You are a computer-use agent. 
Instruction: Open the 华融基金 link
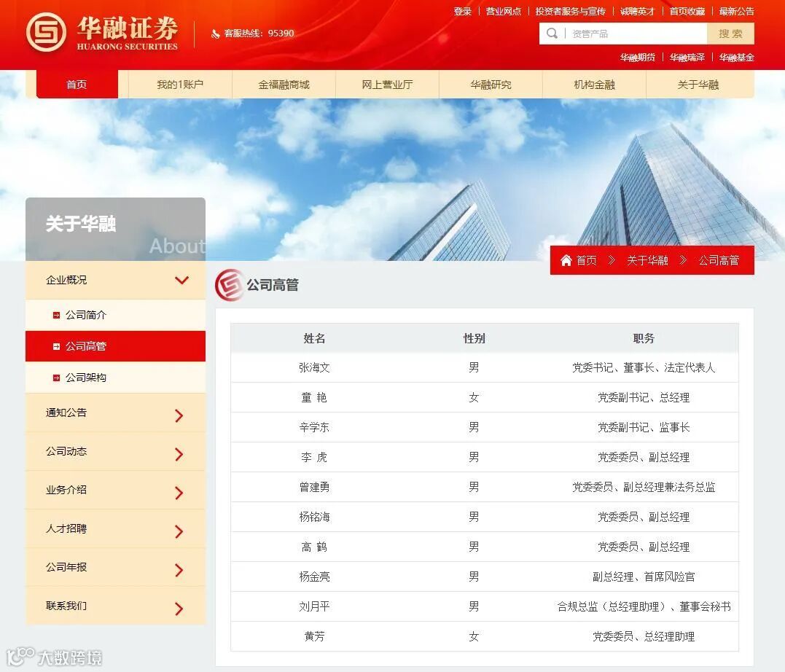coord(736,57)
